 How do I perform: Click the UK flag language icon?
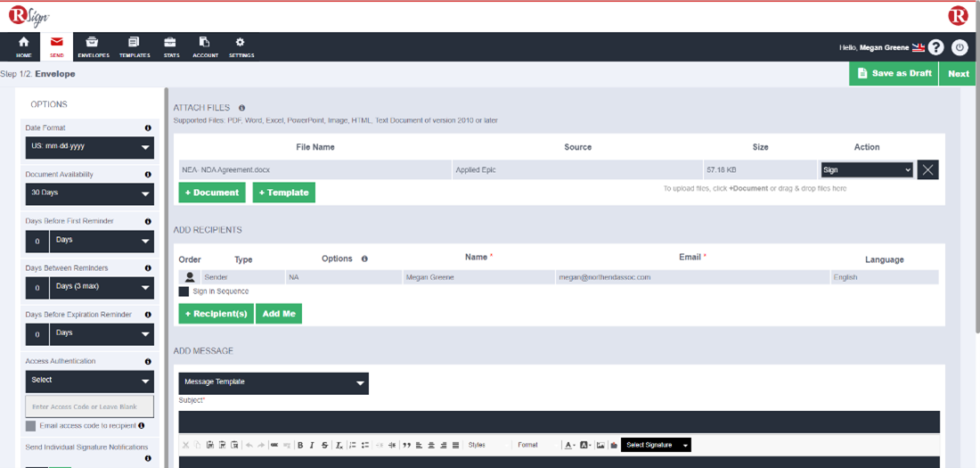919,48
